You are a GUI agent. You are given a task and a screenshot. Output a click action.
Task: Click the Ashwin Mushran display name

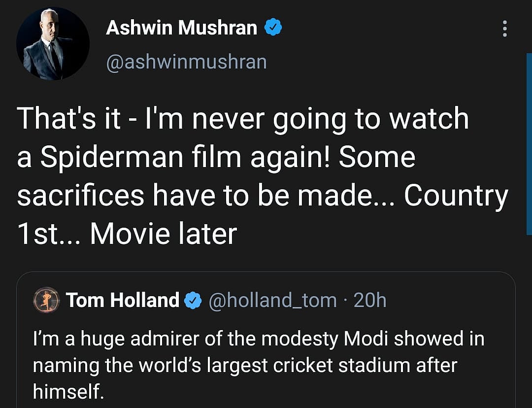[181, 28]
